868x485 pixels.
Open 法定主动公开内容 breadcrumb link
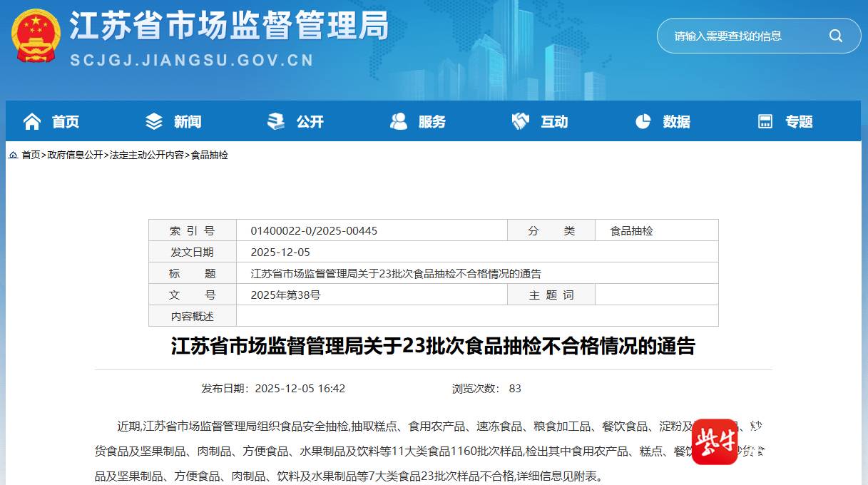[x=146, y=155]
